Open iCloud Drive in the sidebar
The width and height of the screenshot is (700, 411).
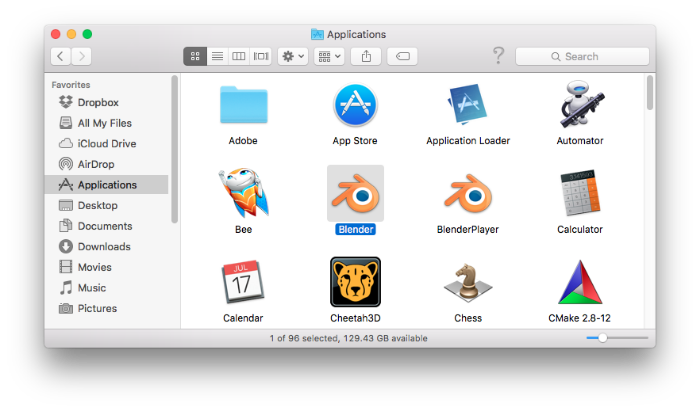[107, 143]
